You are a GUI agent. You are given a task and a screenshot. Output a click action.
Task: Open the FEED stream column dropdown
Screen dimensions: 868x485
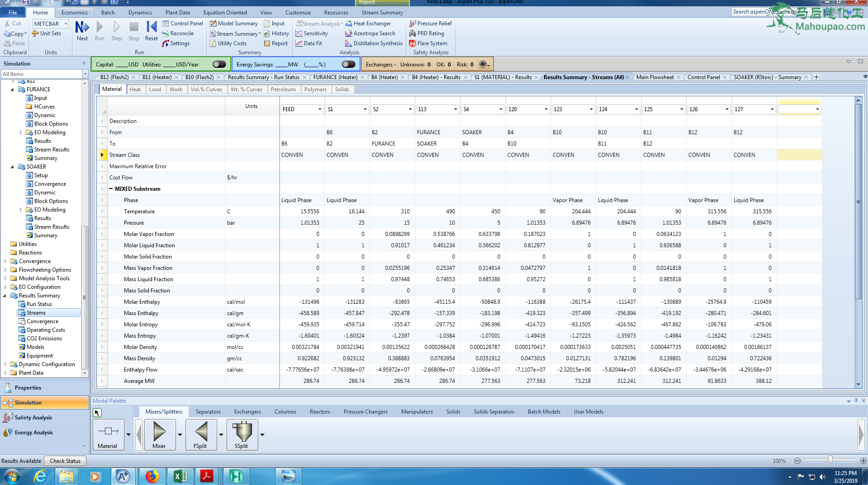[x=320, y=109]
